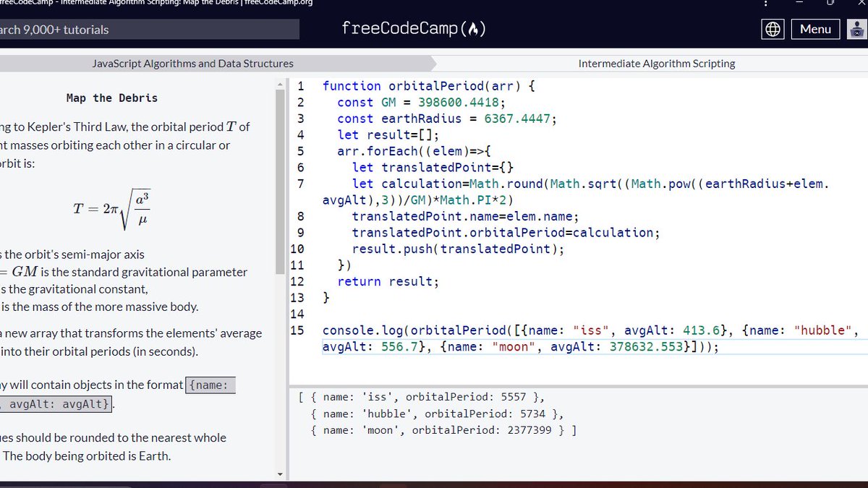Place cursor on 'function orbitalPeriod(arr)' line
The image size is (868, 488).
coord(428,86)
